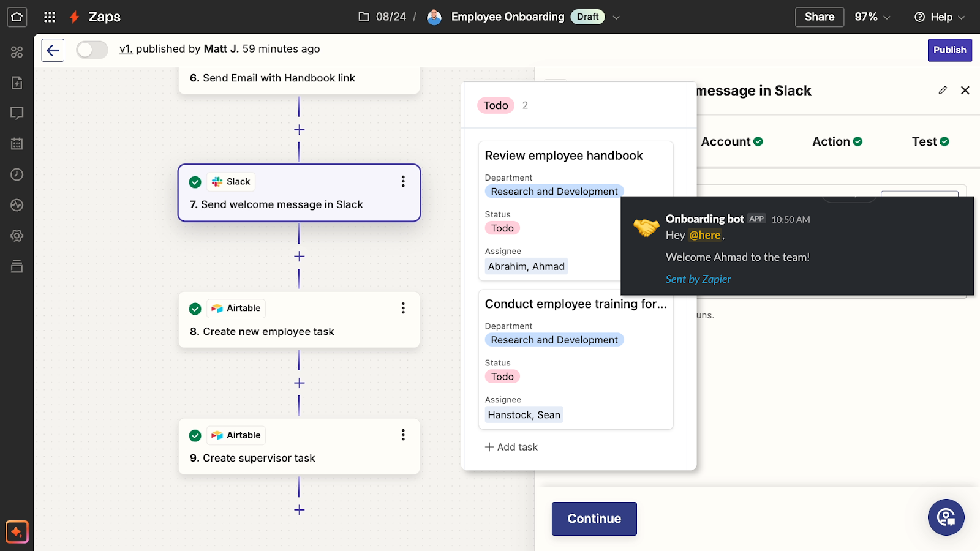Click the @here mention in Slack message

click(705, 235)
